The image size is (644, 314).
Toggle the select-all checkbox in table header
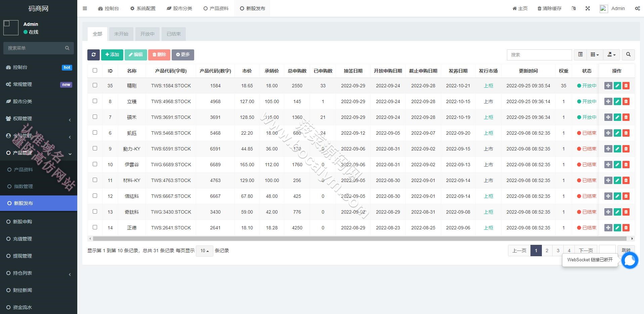(x=95, y=71)
